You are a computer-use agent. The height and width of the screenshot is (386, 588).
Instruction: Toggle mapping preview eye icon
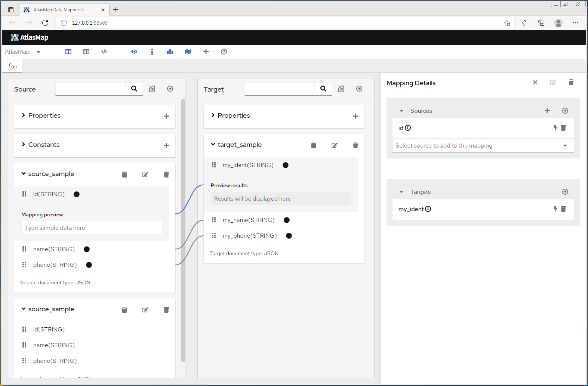coord(134,52)
